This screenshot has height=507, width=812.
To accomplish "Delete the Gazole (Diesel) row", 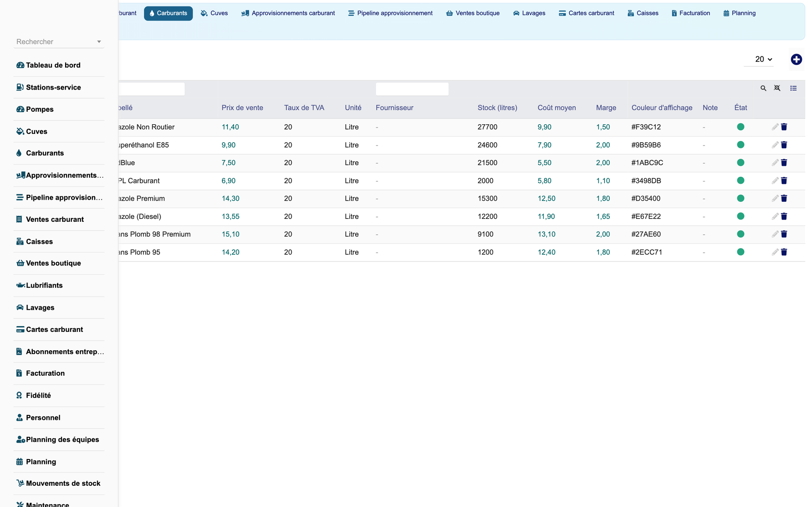I will pyautogui.click(x=784, y=216).
